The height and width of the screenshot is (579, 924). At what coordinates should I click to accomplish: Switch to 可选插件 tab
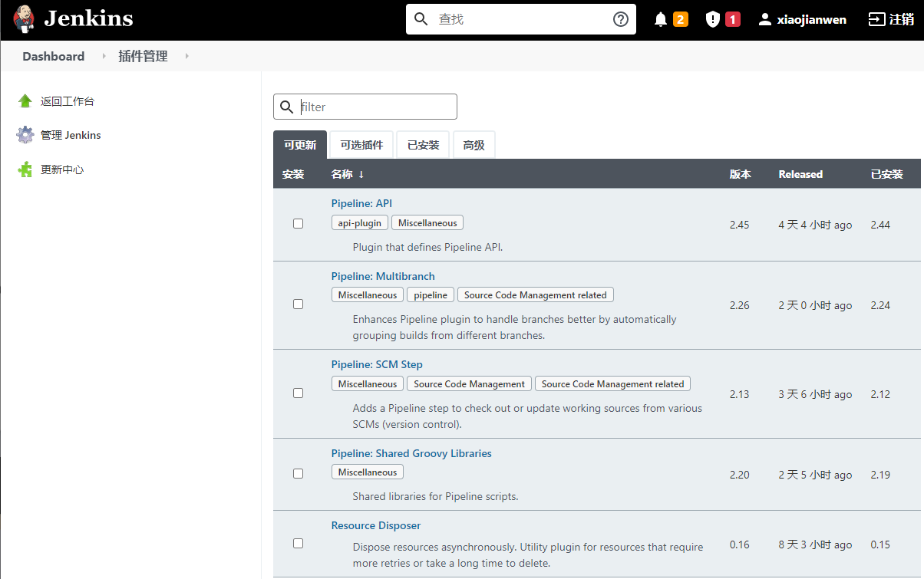pyautogui.click(x=361, y=145)
